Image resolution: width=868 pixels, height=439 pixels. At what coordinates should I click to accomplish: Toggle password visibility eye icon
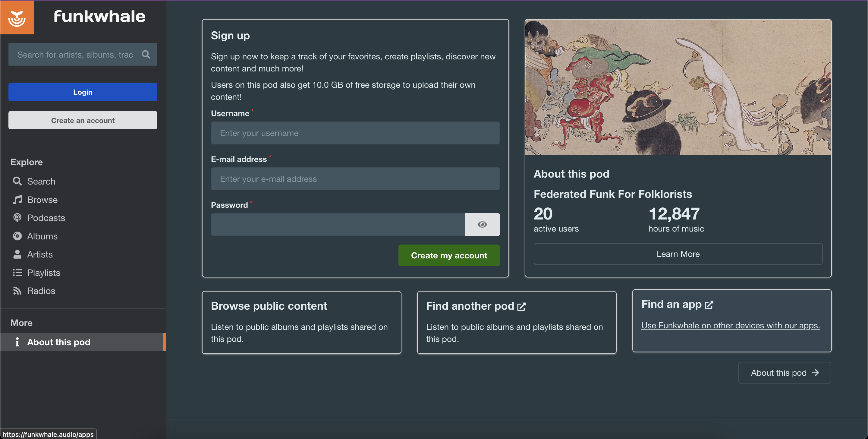click(481, 225)
